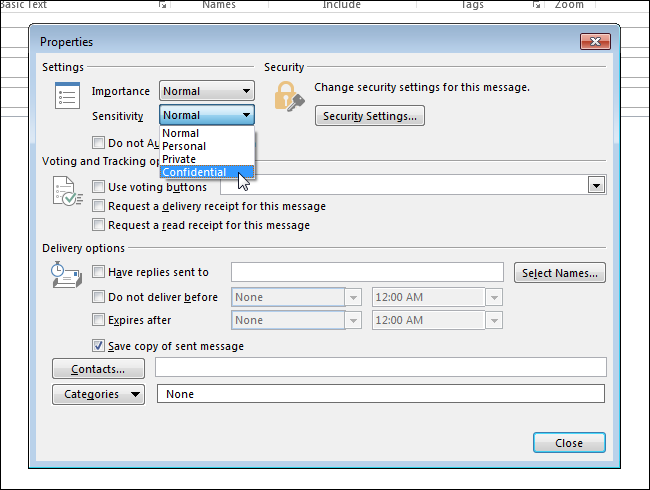Click the categories None field

coord(381,394)
